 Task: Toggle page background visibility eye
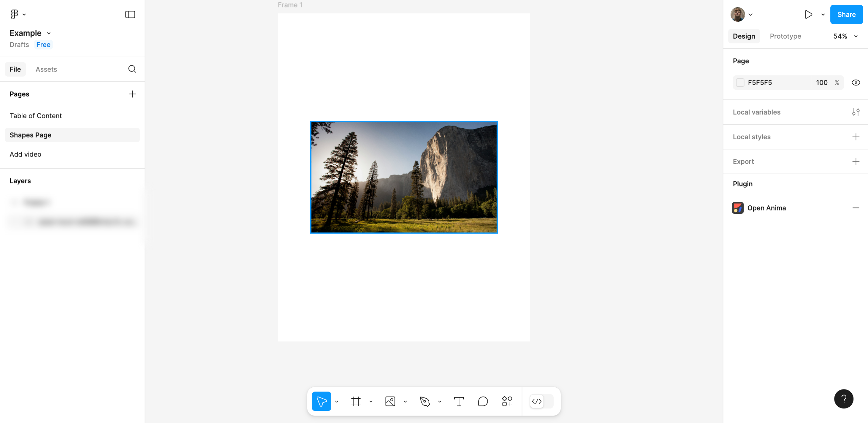pyautogui.click(x=856, y=83)
